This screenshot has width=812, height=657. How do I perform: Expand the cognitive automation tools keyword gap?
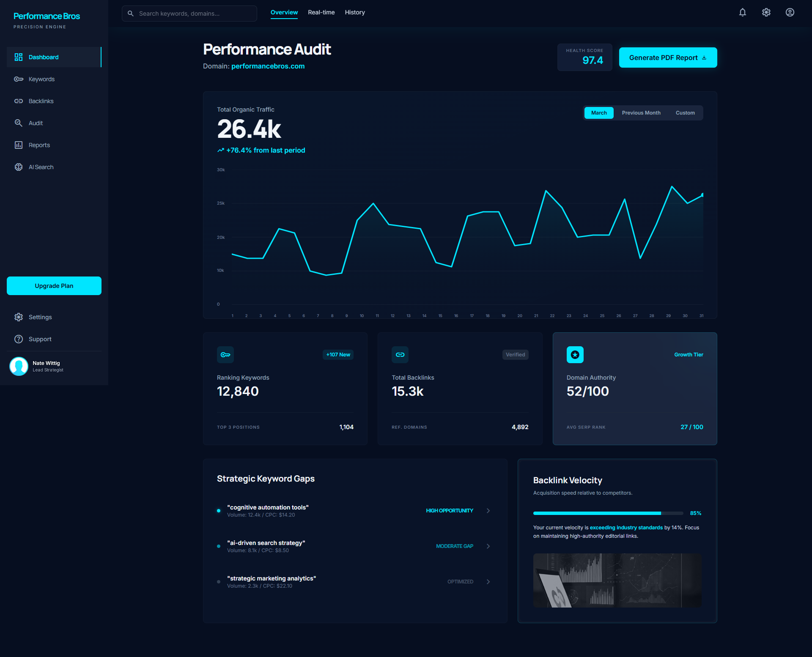point(488,510)
